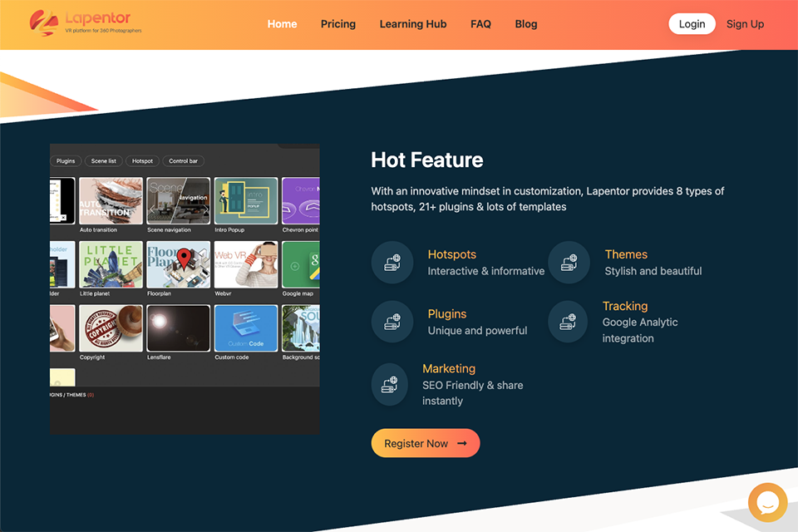798x532 pixels.
Task: Click the Register Now button
Action: 426,443
